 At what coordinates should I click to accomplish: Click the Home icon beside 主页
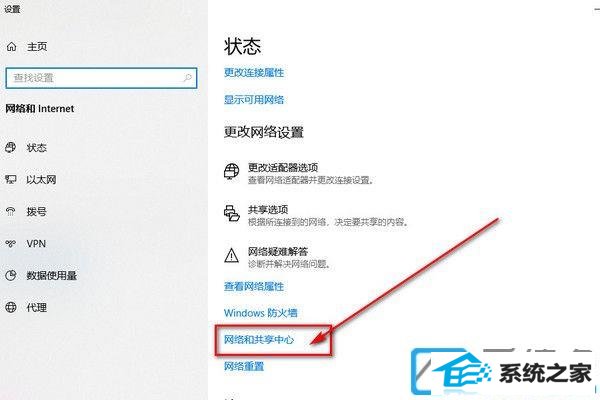click(11, 47)
